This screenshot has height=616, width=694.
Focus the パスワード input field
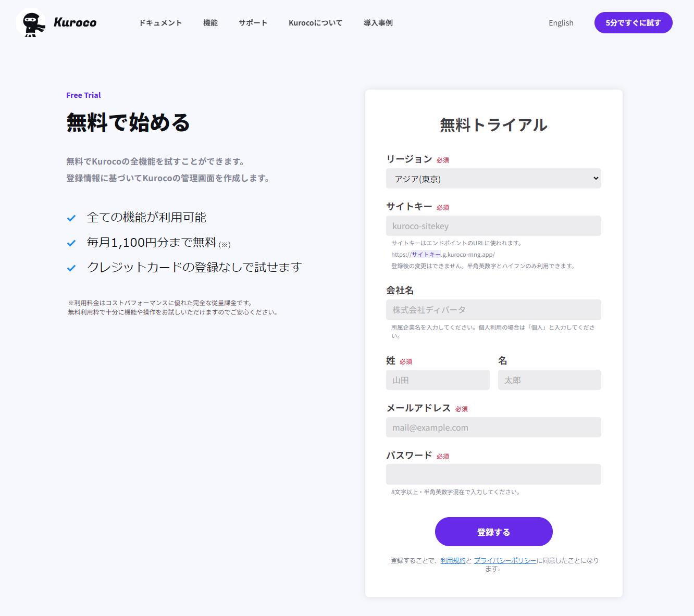pyautogui.click(x=493, y=474)
